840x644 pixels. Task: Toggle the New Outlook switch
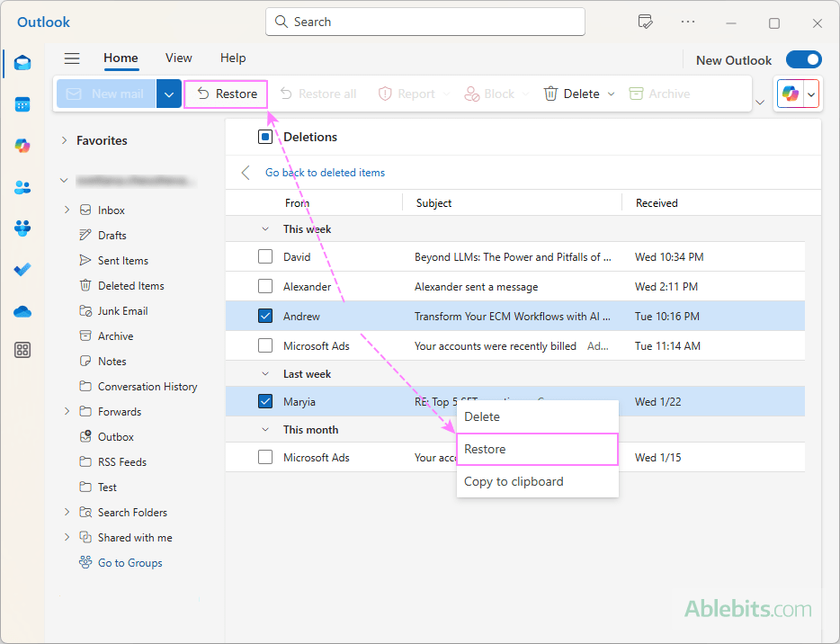803,59
